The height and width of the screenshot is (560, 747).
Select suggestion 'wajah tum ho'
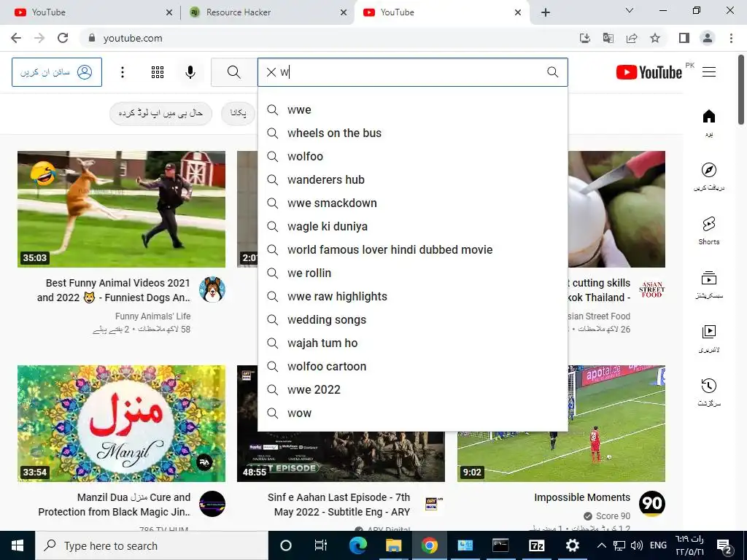(413, 343)
